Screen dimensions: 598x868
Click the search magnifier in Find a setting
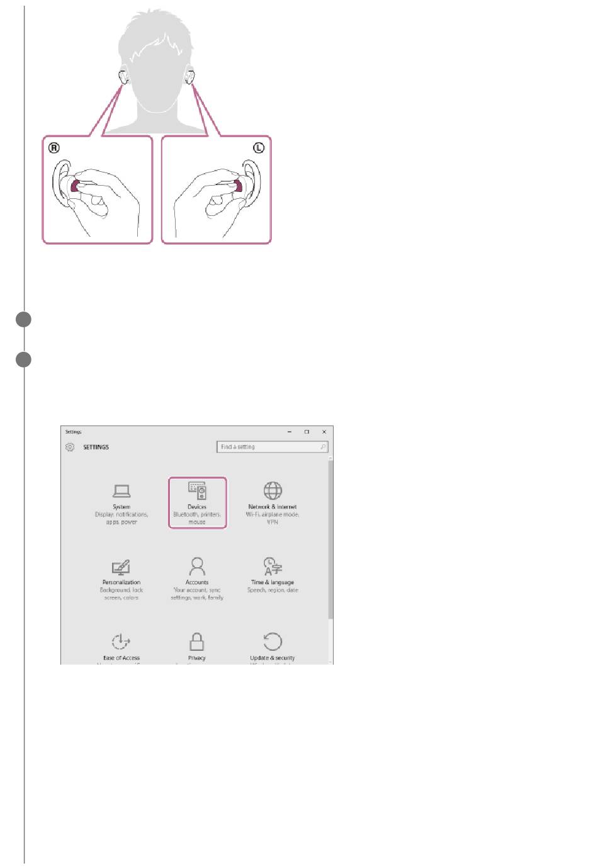point(323,447)
